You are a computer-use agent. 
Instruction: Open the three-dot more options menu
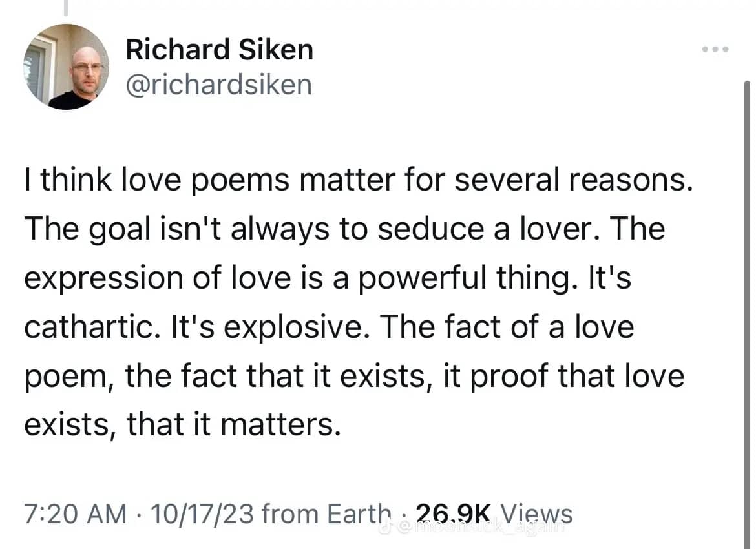coord(715,49)
